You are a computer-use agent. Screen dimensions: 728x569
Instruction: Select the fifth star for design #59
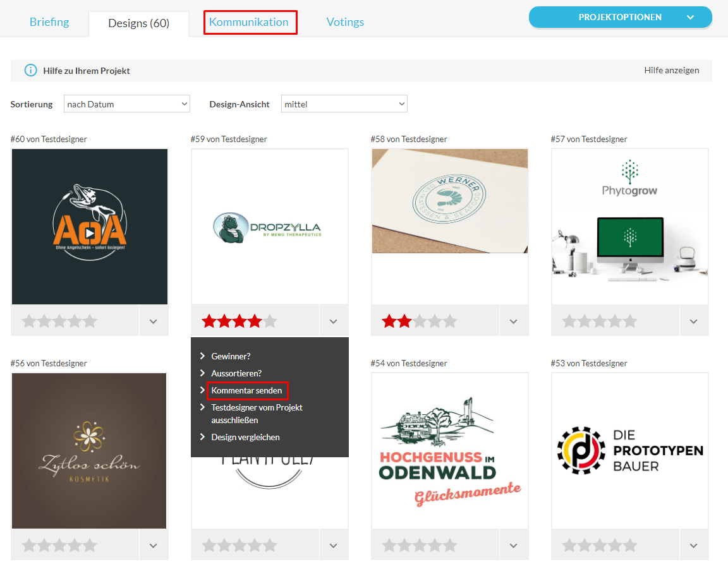(x=270, y=321)
